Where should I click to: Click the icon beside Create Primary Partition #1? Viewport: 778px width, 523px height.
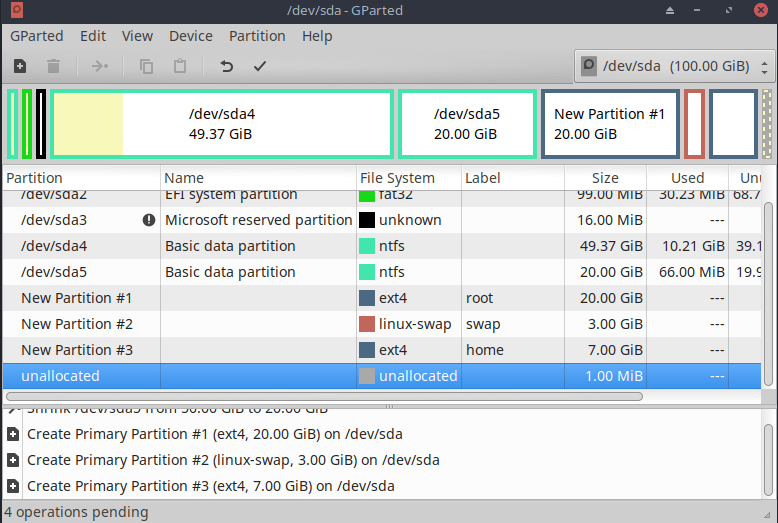pyautogui.click(x=13, y=434)
